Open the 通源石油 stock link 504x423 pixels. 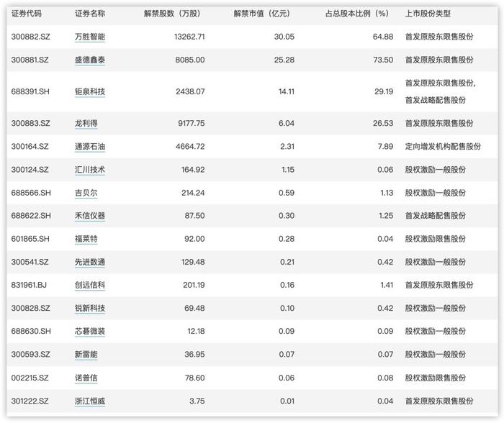[90, 147]
